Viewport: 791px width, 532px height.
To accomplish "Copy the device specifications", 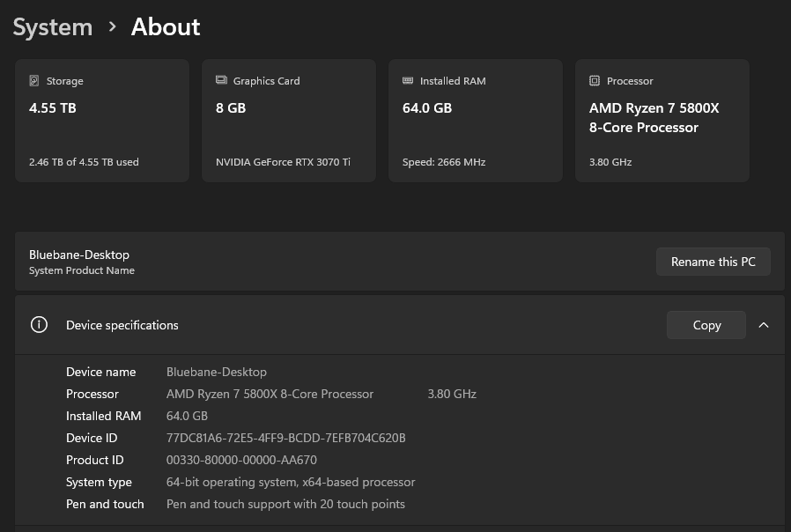I will coord(706,325).
